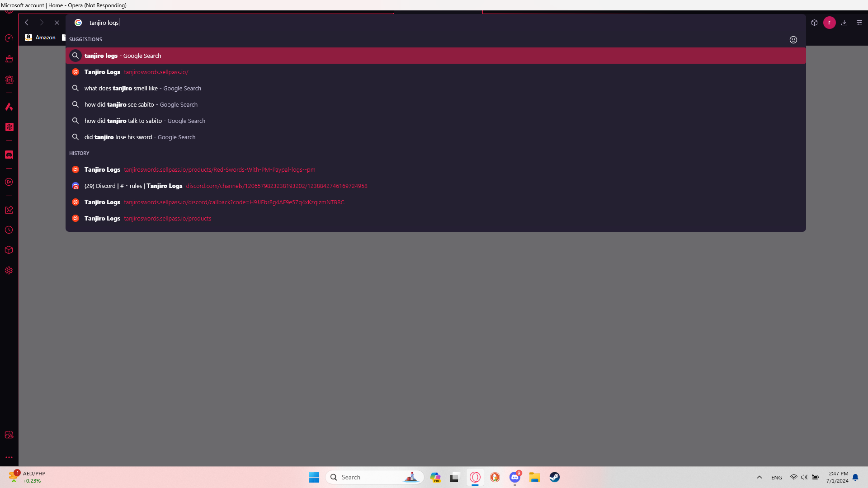Viewport: 868px width, 488px height.
Task: Select 'how did tanjiro see sabito' suggestion
Action: [436, 104]
